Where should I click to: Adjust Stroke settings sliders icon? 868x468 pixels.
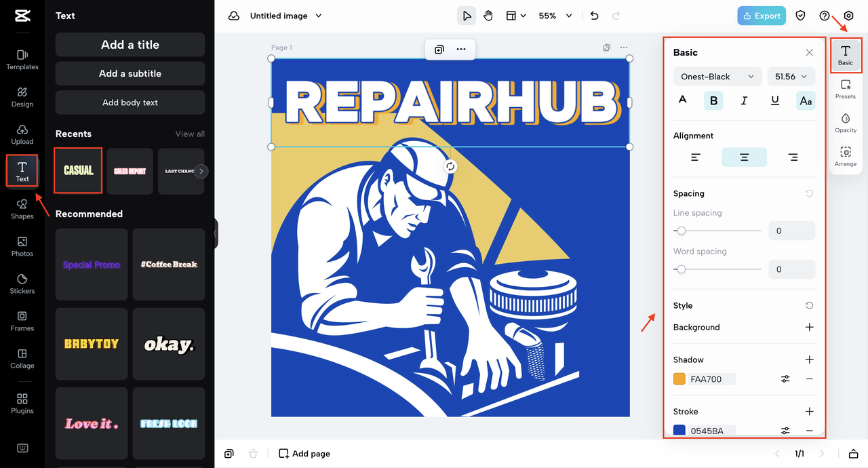click(x=785, y=431)
